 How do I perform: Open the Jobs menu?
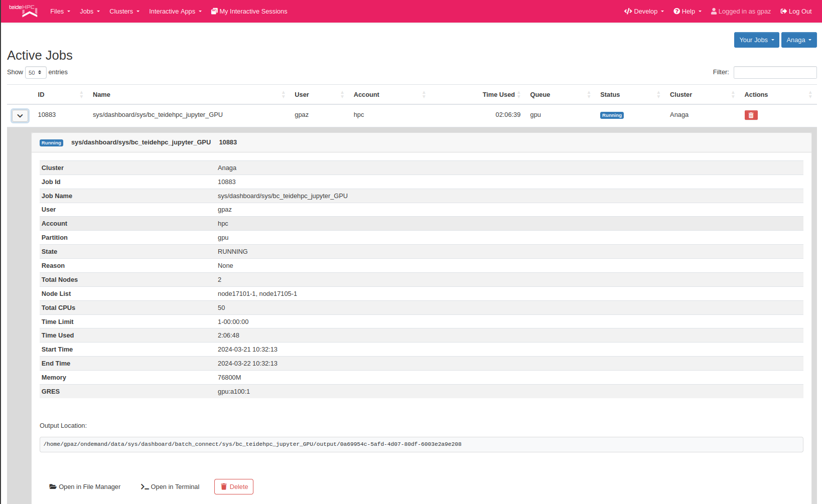[x=90, y=12]
